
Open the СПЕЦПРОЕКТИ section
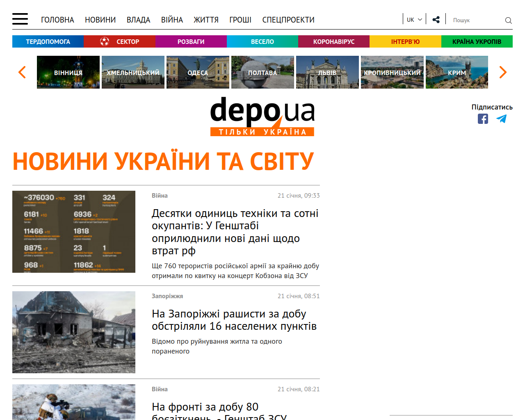point(288,20)
